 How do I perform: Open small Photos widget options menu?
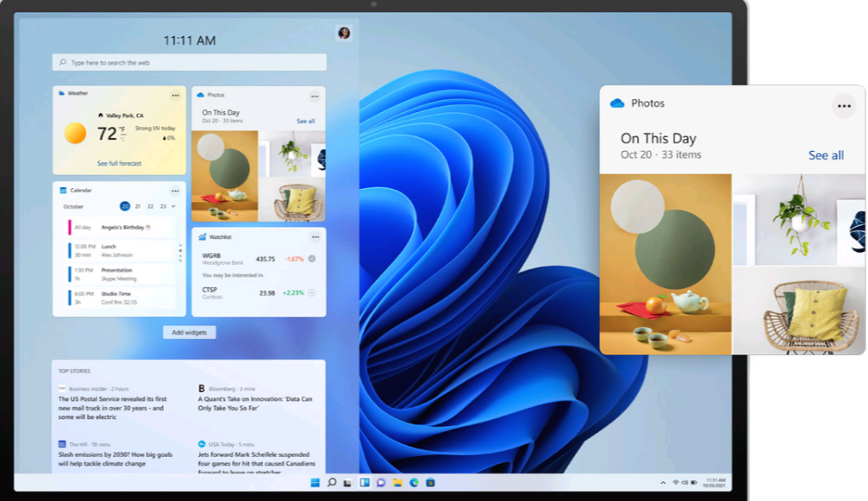pos(315,97)
